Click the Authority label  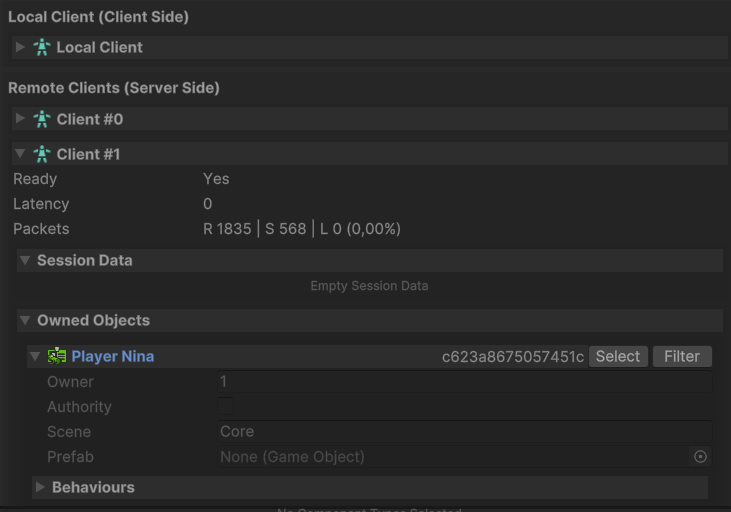[x=79, y=407]
